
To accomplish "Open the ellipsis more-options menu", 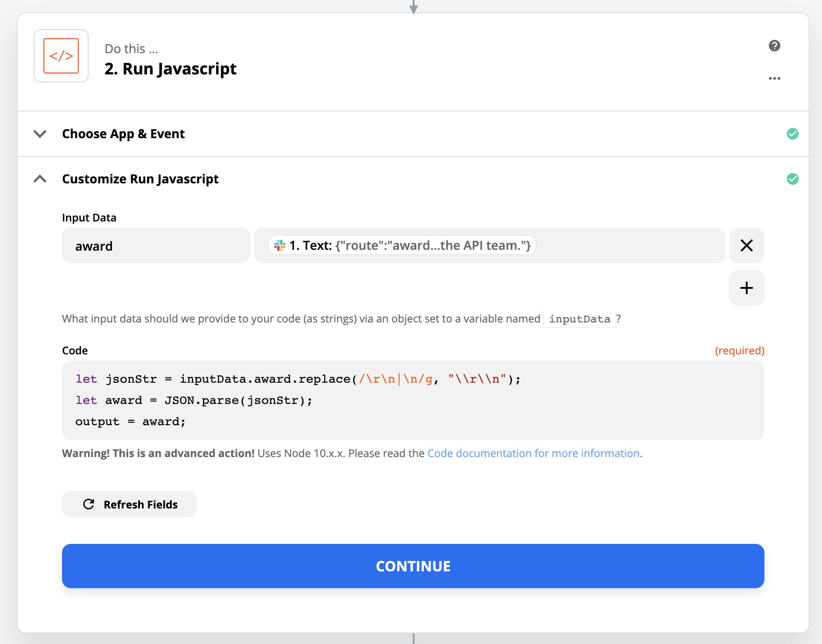I will coord(775,78).
